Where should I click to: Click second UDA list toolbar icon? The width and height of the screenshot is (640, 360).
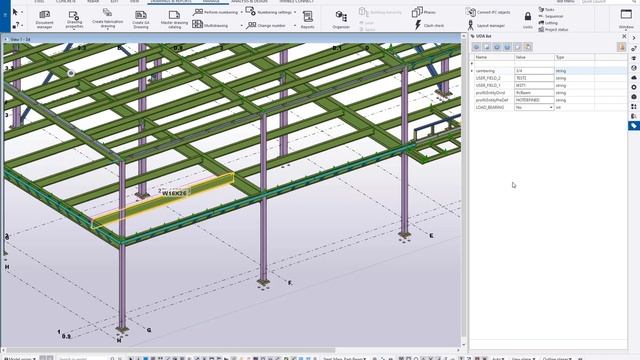point(487,47)
